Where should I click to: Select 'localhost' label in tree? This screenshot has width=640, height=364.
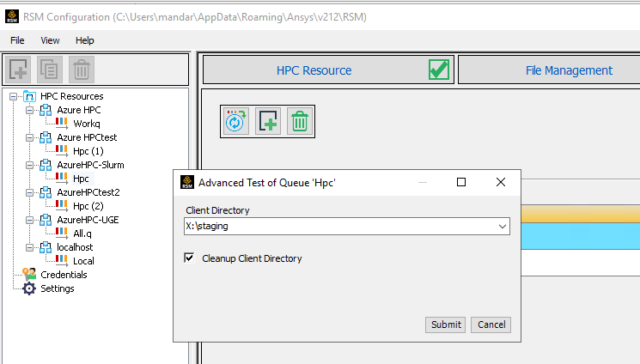[x=75, y=247]
